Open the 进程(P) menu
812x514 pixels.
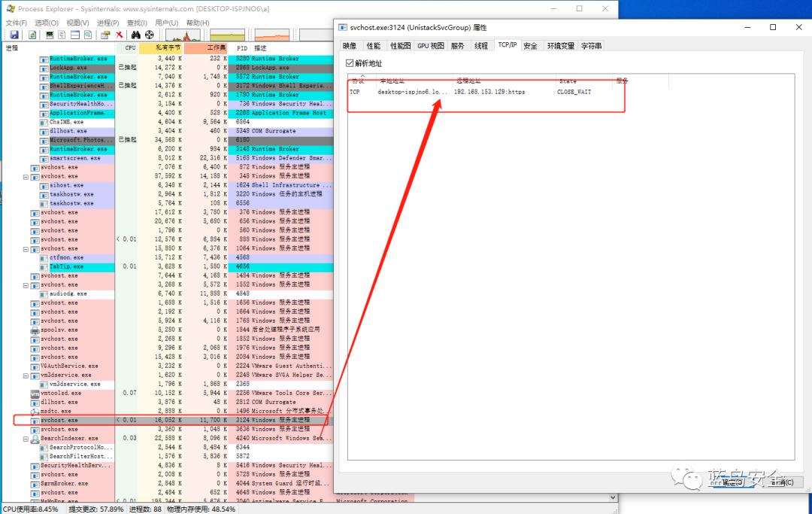click(108, 23)
